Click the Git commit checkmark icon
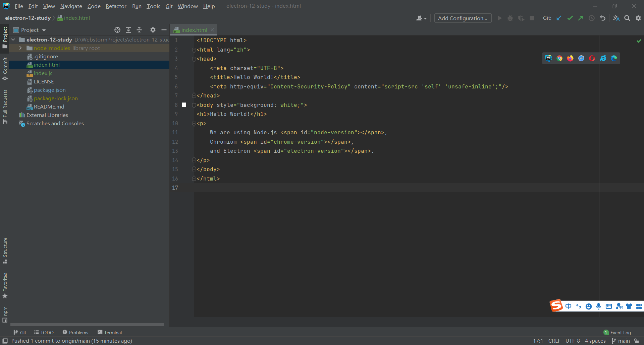The height and width of the screenshot is (345, 644). tap(570, 18)
